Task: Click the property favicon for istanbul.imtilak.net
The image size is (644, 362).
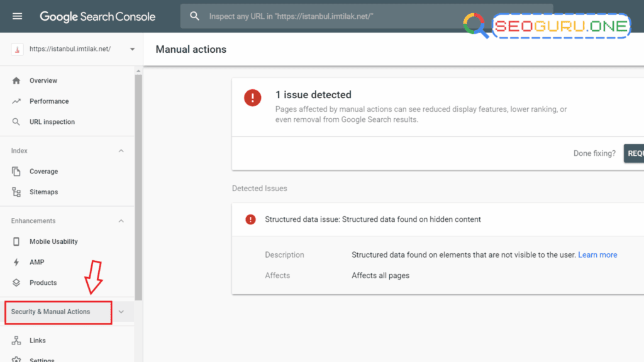Action: click(17, 49)
